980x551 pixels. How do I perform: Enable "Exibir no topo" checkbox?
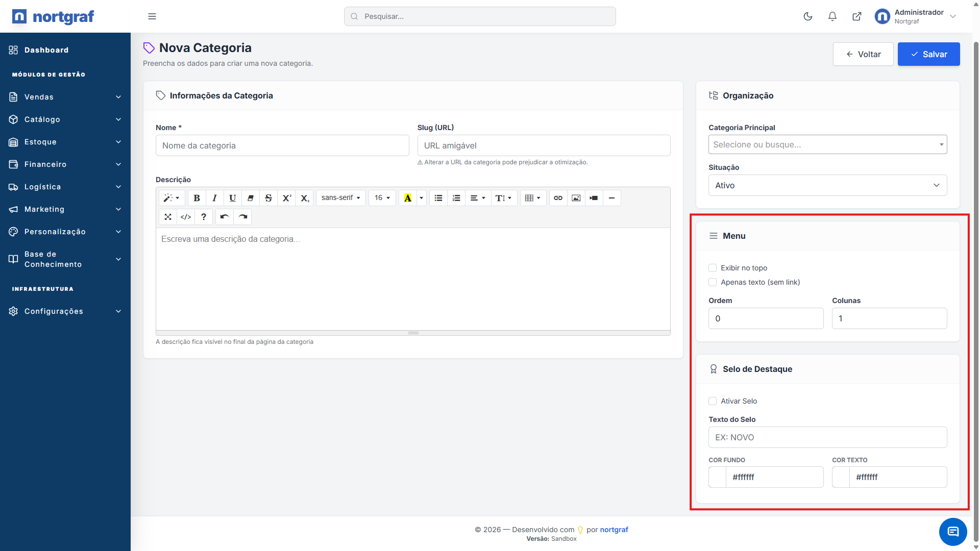[713, 268]
